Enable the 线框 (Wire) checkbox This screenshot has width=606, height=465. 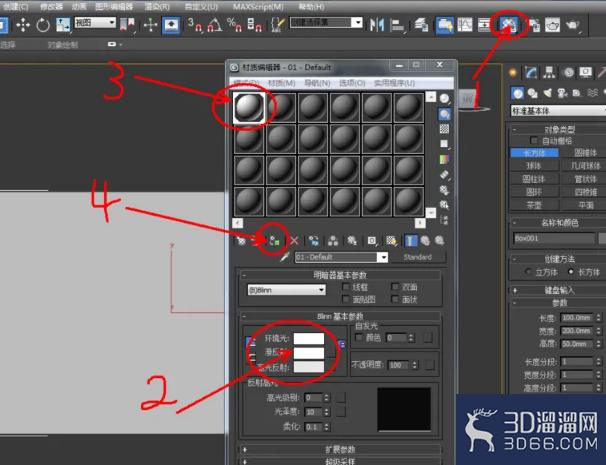tap(346, 287)
